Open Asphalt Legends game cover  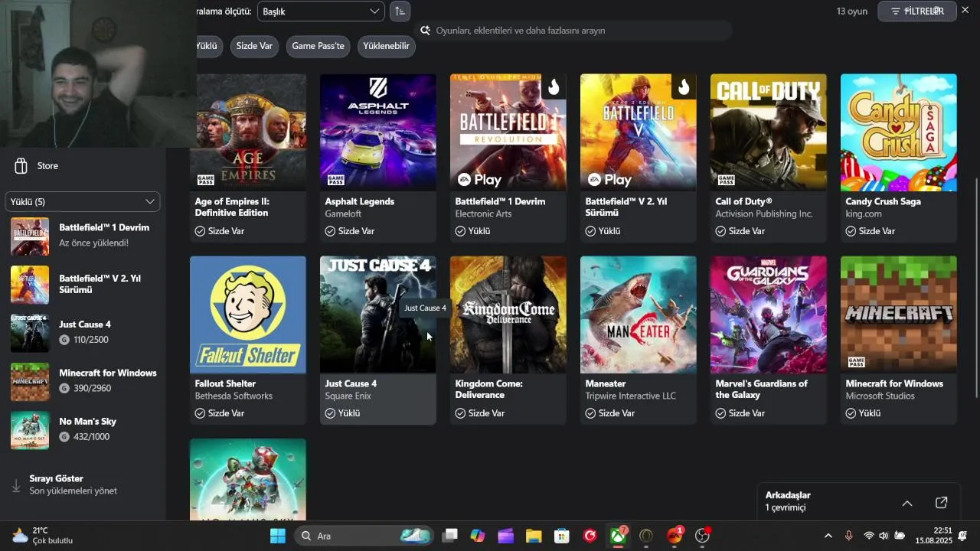point(378,132)
